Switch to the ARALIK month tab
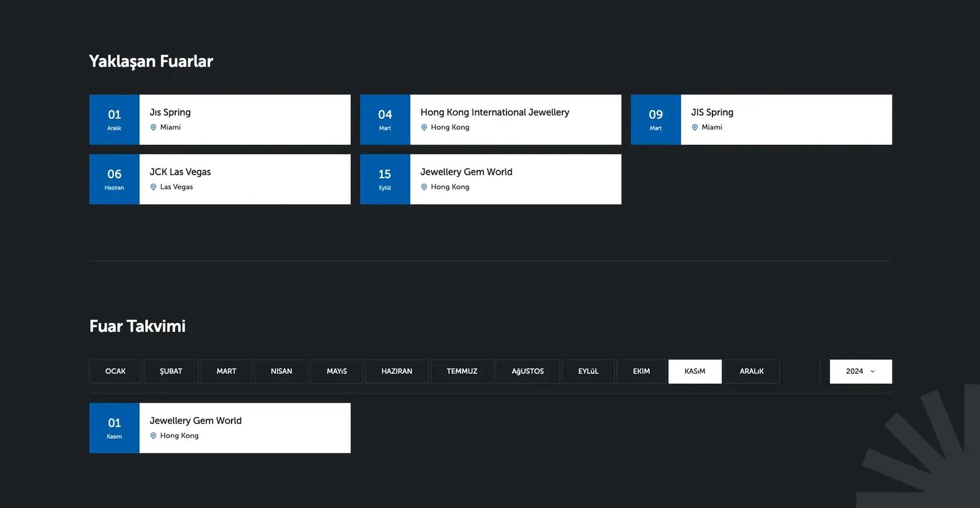Viewport: 980px width, 508px height. tap(752, 371)
